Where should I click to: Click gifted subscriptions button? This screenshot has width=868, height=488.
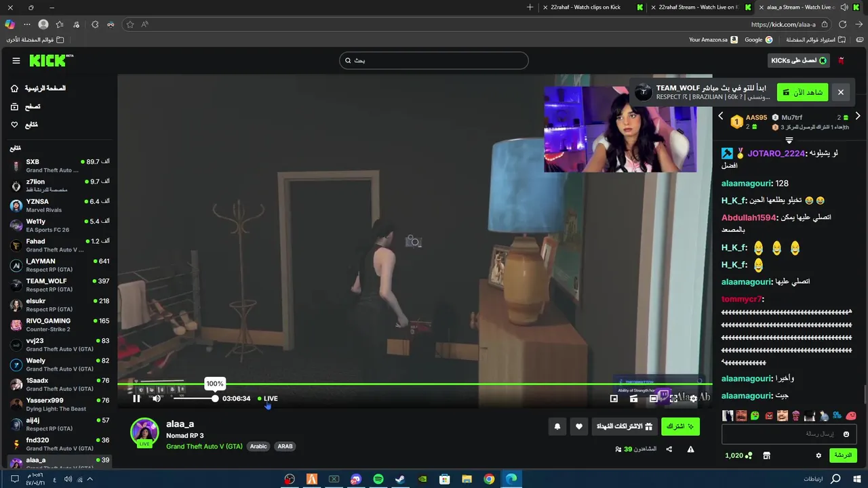624,426
